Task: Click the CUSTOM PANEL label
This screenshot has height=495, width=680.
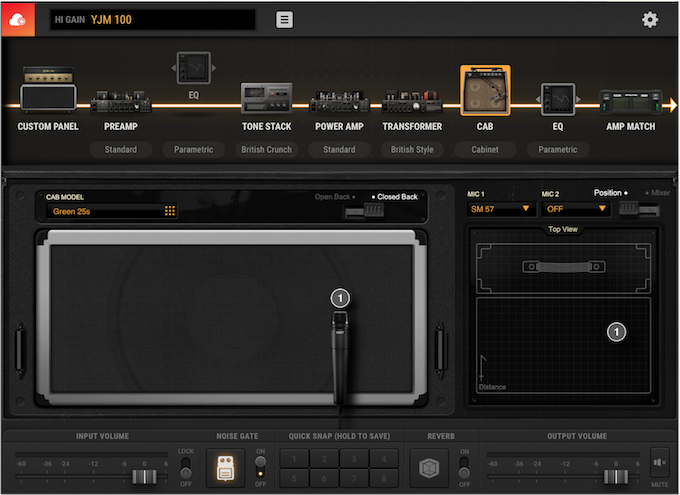Action: 48,126
